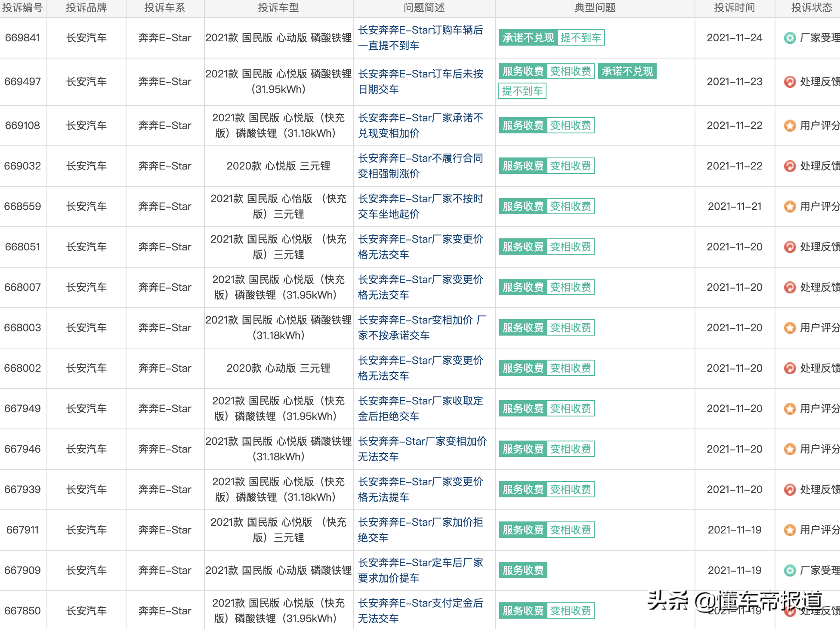840x629 pixels.
Task: Click the red feedback icon in row 667939
Action: (x=790, y=490)
